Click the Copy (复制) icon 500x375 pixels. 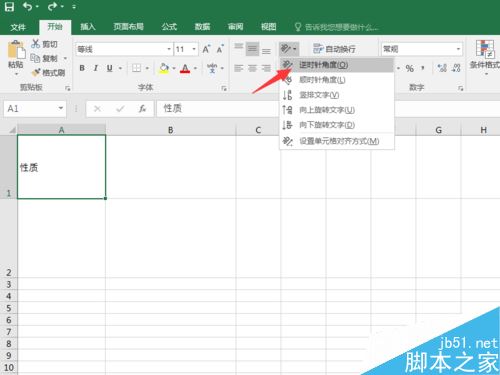pos(35,58)
